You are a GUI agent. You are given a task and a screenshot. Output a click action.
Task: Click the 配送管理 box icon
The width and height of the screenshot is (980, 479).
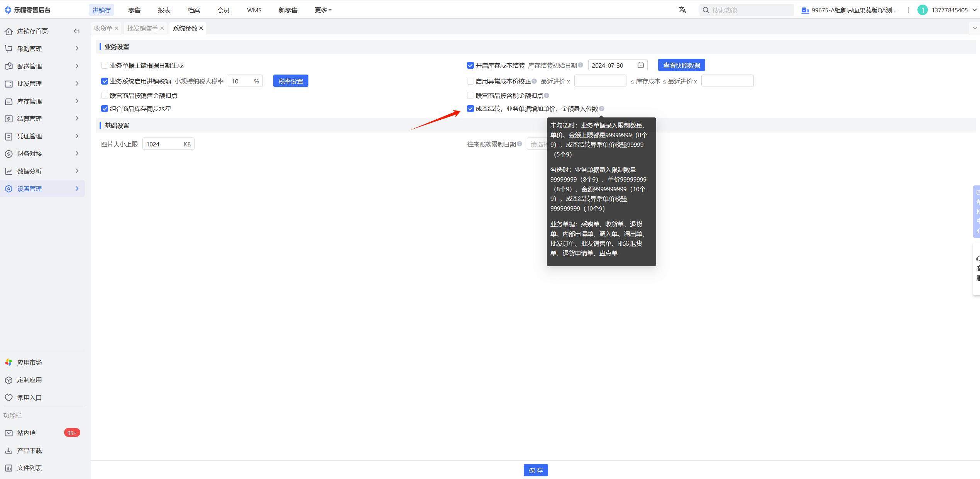coord(8,66)
